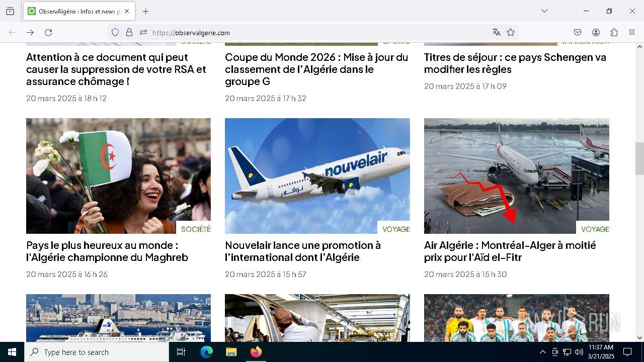Click SOCIÉTÉ category label on flag photo

[196, 229]
